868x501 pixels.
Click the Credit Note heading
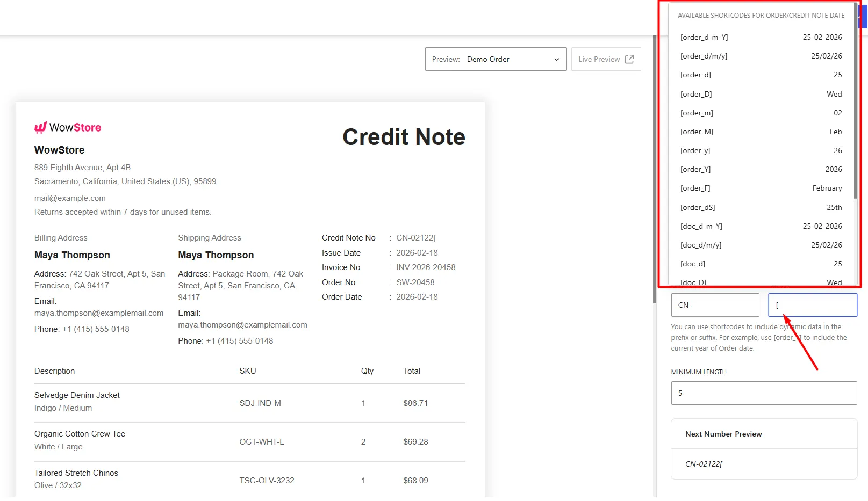coord(404,137)
